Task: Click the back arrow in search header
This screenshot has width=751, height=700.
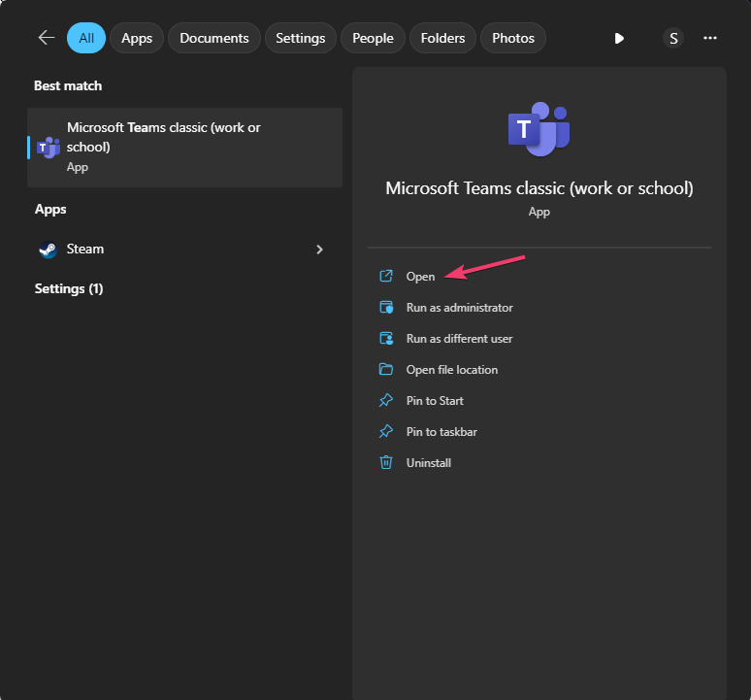Action: click(x=46, y=38)
